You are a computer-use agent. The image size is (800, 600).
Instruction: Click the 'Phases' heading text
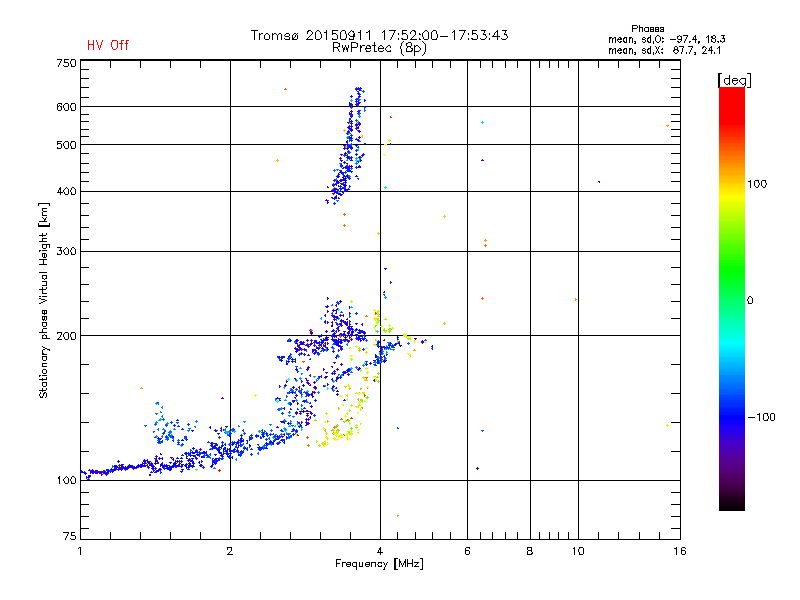[x=647, y=29]
